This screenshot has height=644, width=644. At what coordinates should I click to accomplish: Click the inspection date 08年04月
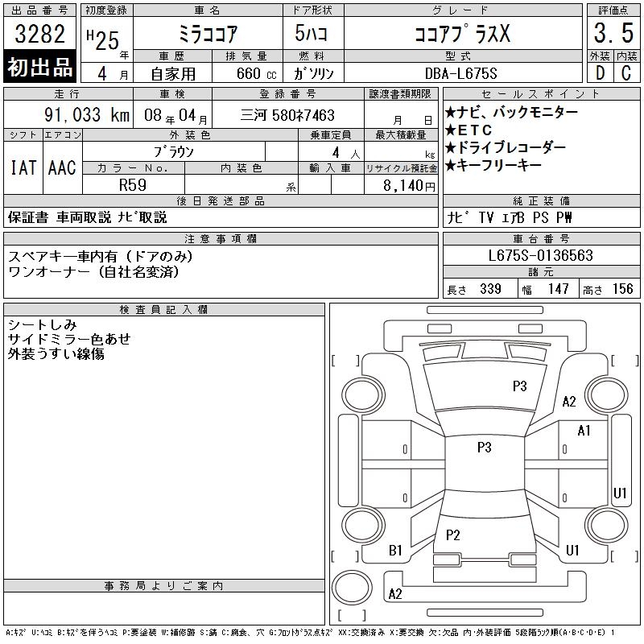175,116
